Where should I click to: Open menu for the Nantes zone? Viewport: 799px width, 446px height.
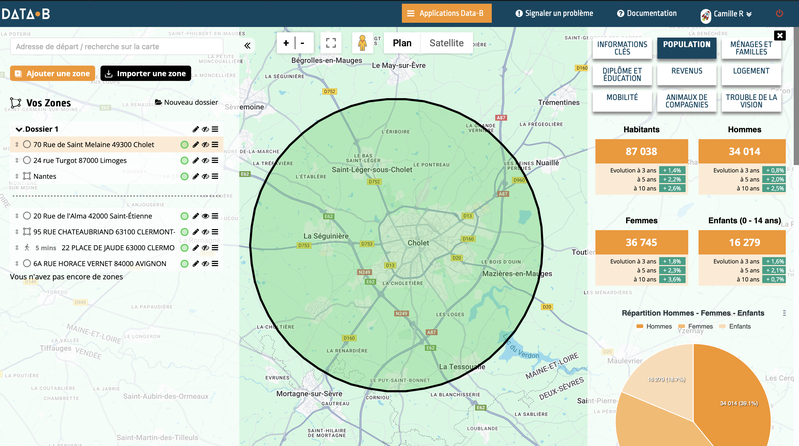tap(215, 176)
